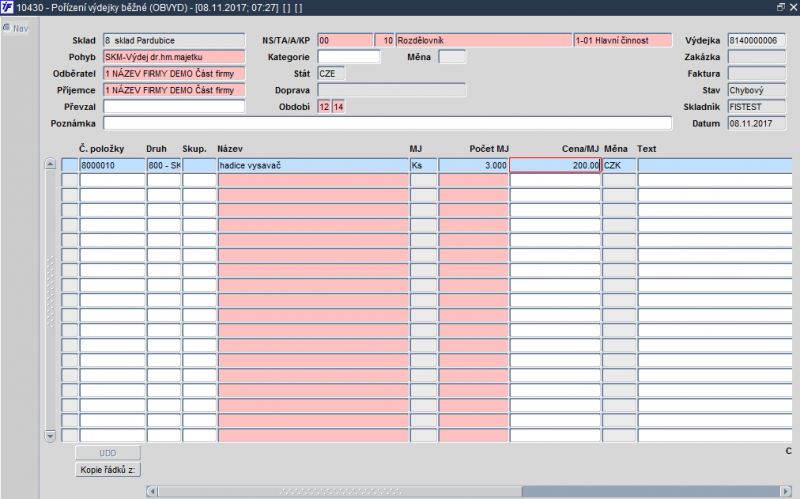800x499 pixels.
Task: Click the Nav radio icon
Action: (x=7, y=28)
